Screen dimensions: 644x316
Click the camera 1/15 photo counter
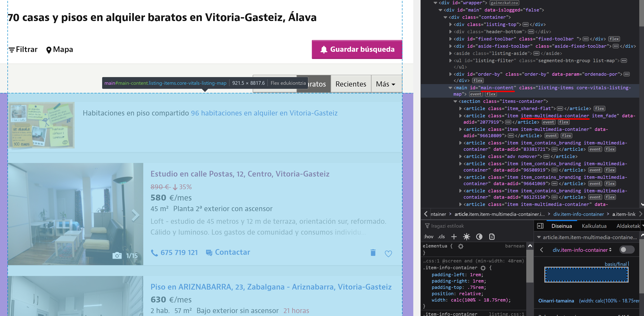click(x=125, y=255)
